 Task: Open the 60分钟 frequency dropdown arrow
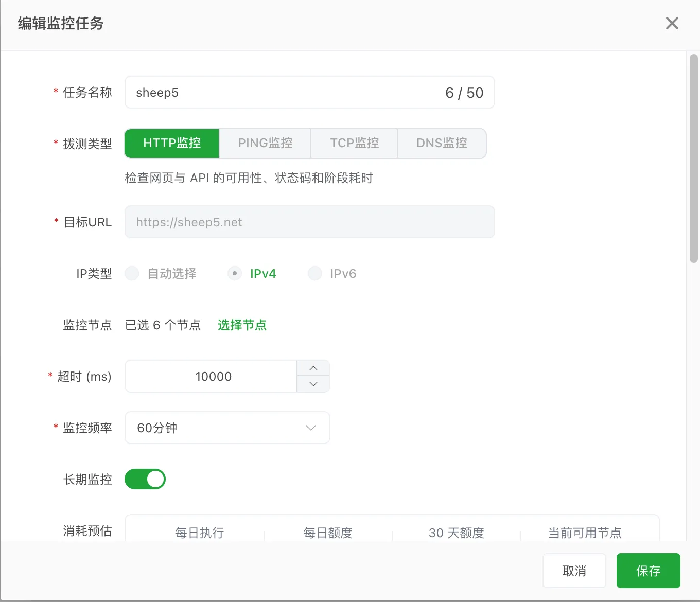310,428
